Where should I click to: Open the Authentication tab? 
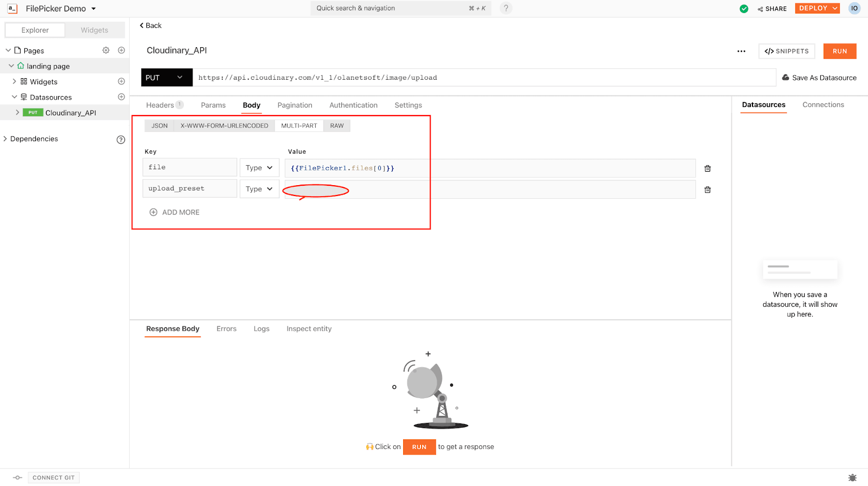(353, 105)
